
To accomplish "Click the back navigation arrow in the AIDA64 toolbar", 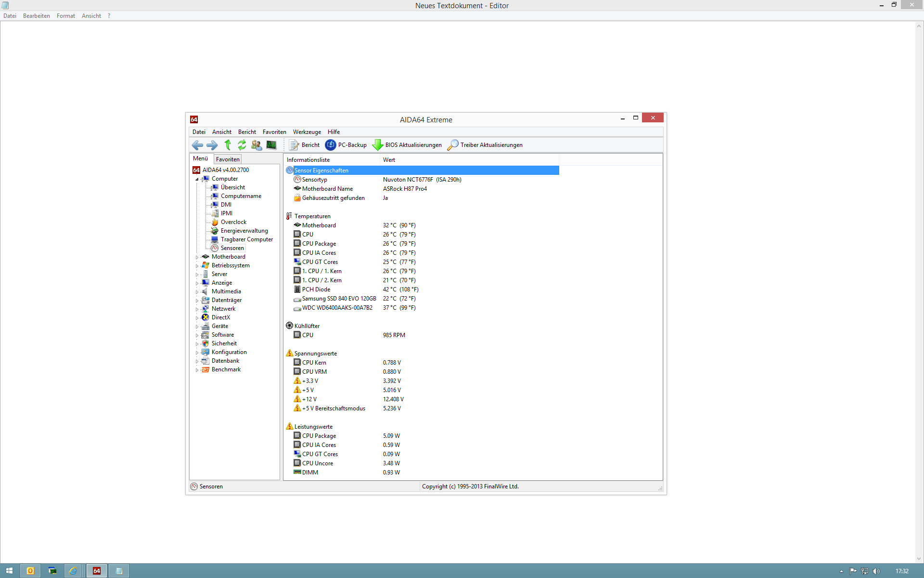I will [x=197, y=145].
